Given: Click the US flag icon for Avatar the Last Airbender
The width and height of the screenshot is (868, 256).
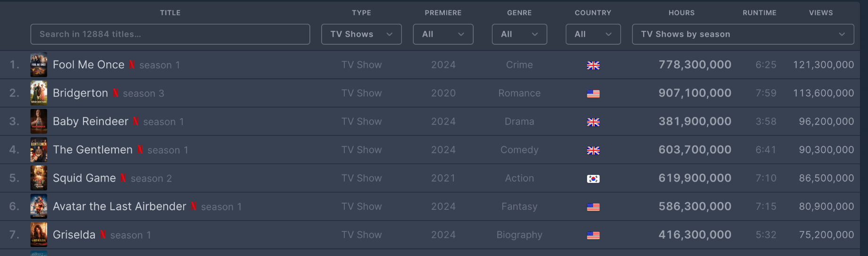Looking at the screenshot, I should (x=593, y=207).
